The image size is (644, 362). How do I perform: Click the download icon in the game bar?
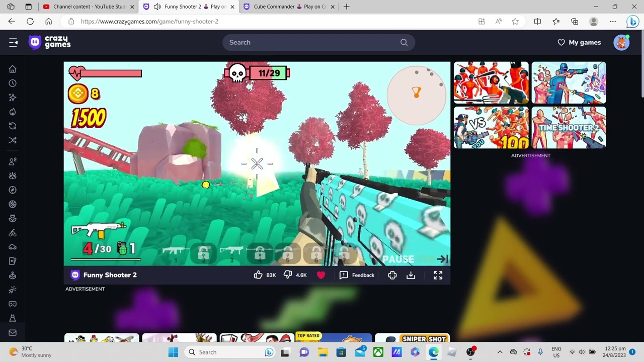(411, 275)
